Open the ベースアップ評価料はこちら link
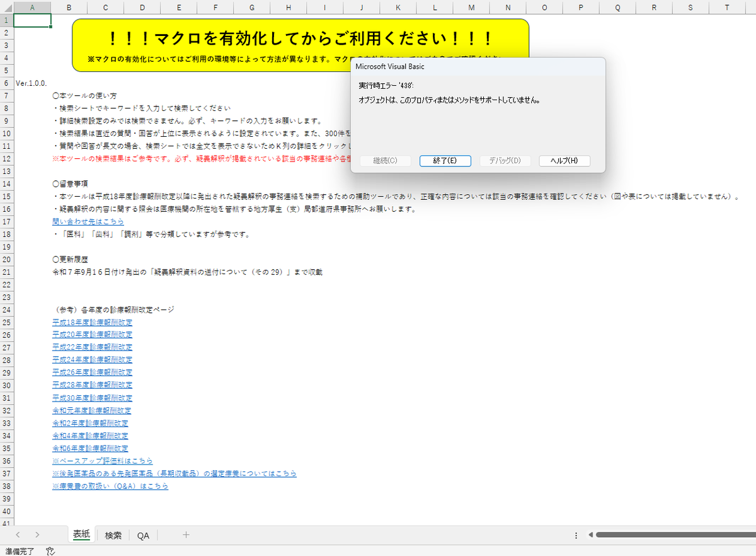 coord(103,461)
